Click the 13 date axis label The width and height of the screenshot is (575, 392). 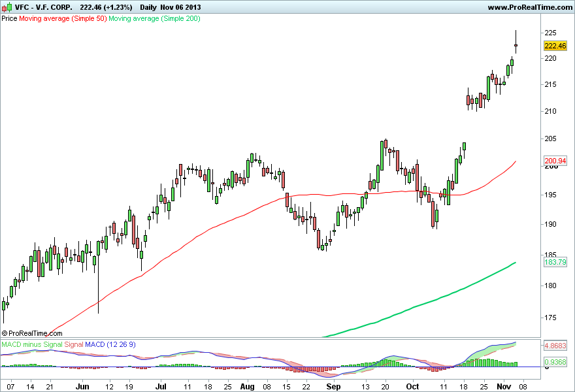pos(365,387)
